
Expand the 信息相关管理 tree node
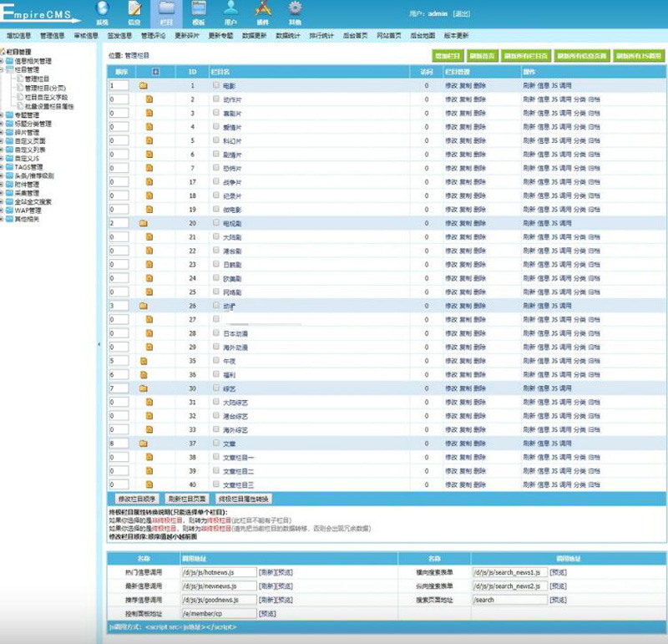click(3, 61)
